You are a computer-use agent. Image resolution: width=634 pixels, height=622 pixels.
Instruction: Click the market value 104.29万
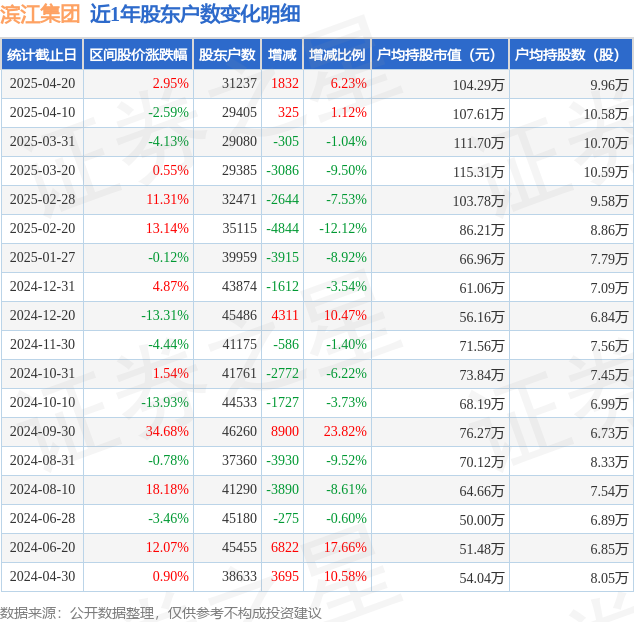479,85
